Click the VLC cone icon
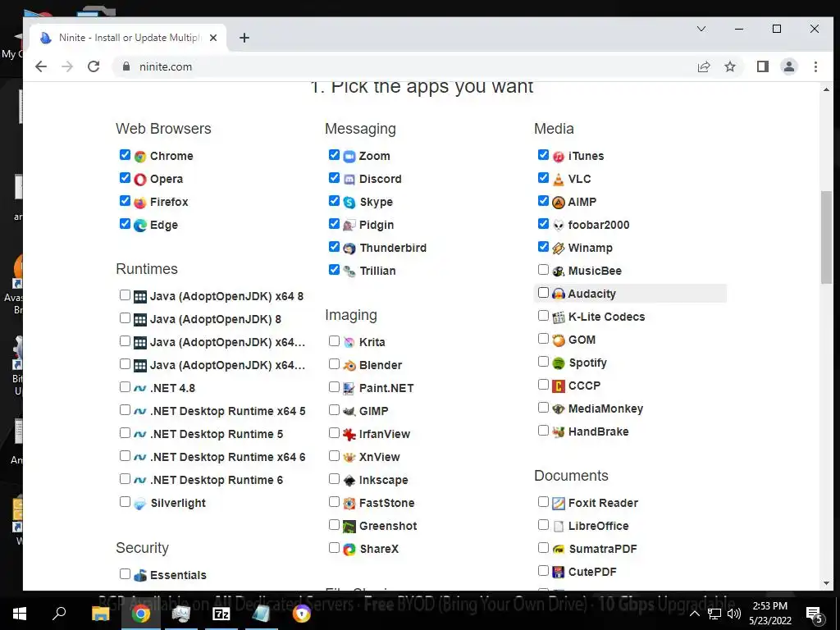Screen dimensions: 840x630 [x=558, y=180]
